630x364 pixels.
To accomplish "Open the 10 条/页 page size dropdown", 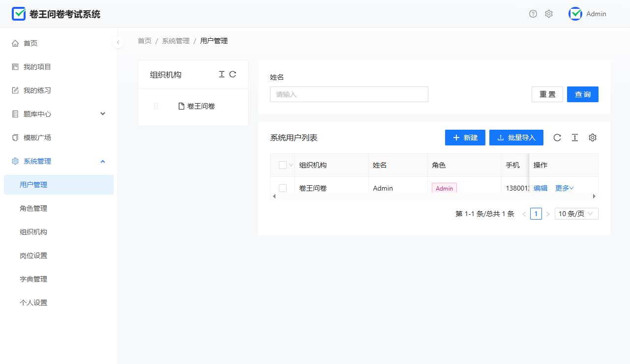I will pyautogui.click(x=576, y=214).
